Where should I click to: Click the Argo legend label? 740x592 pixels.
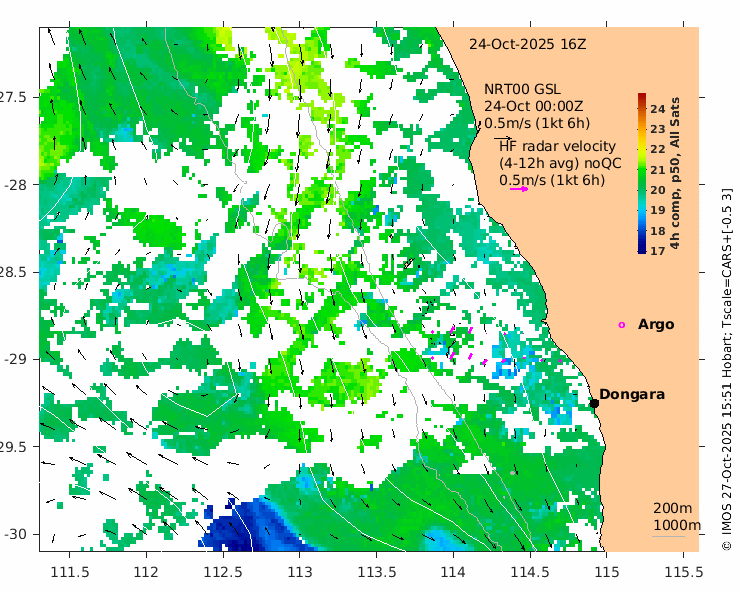(656, 325)
